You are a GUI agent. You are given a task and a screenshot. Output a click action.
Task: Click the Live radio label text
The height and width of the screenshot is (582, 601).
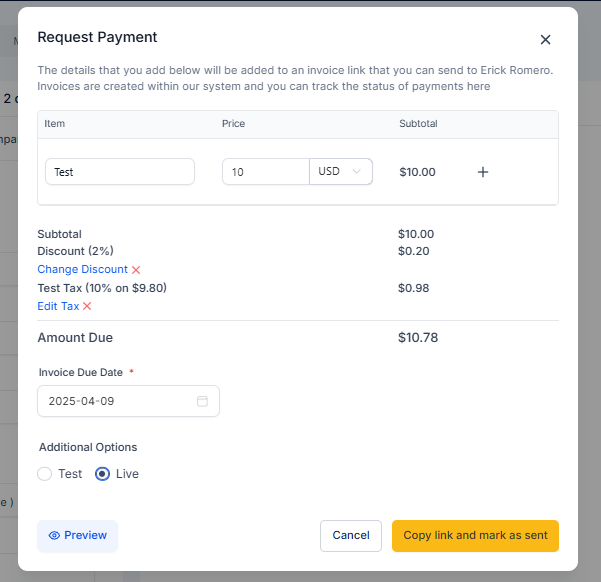tap(127, 474)
